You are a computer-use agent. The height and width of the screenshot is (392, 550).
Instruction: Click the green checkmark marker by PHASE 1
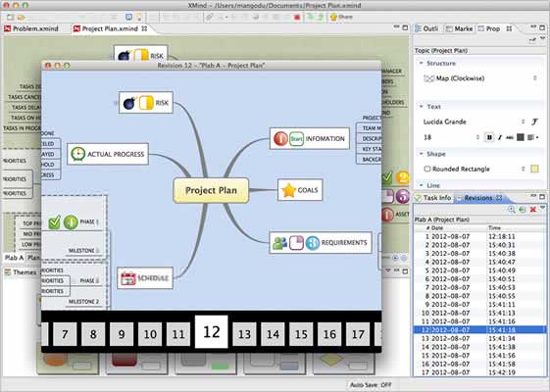pyautogui.click(x=54, y=222)
